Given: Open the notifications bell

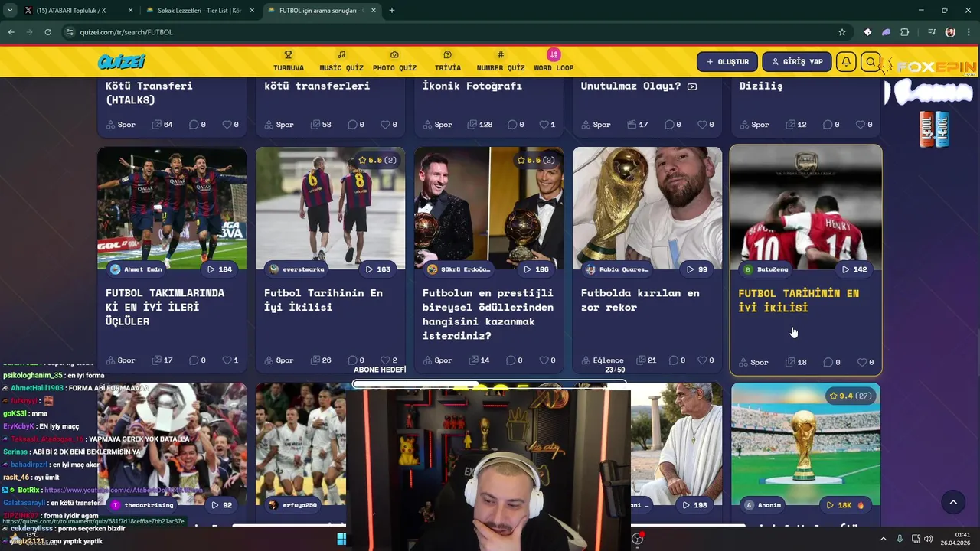Looking at the screenshot, I should (846, 62).
